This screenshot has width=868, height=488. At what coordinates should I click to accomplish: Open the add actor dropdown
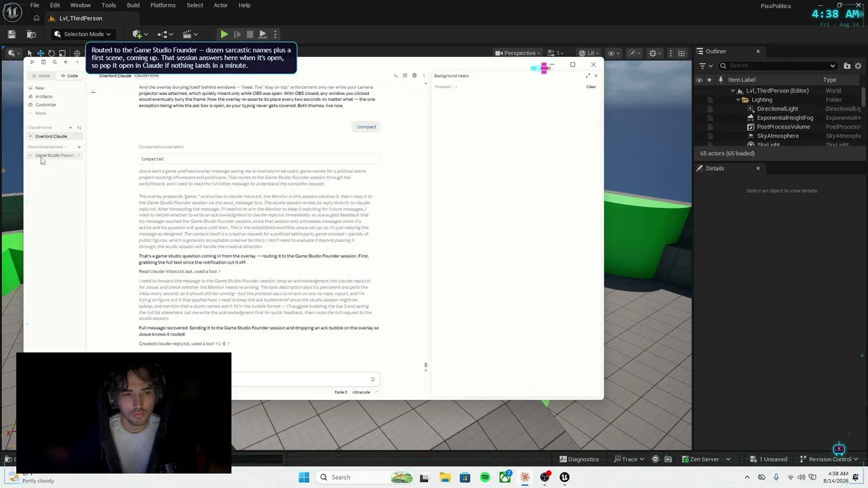click(139, 34)
